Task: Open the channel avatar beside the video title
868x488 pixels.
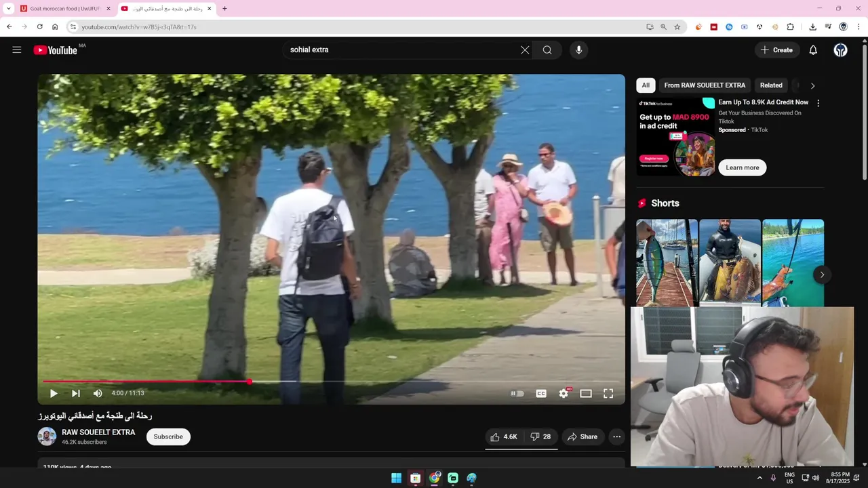Action: coord(47,436)
